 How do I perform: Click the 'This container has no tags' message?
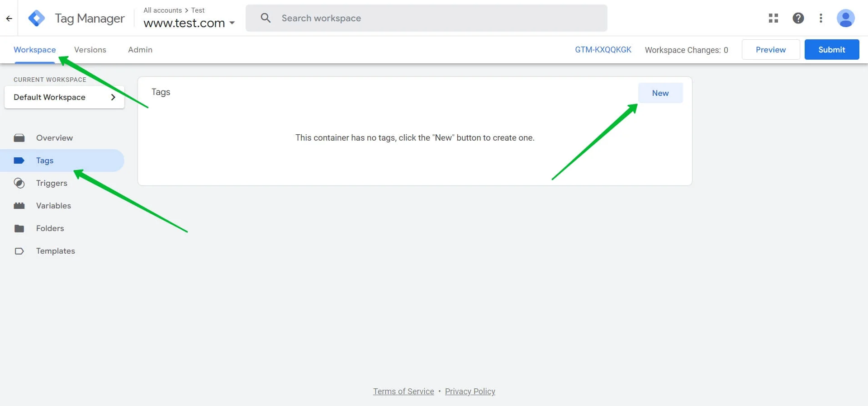click(415, 138)
